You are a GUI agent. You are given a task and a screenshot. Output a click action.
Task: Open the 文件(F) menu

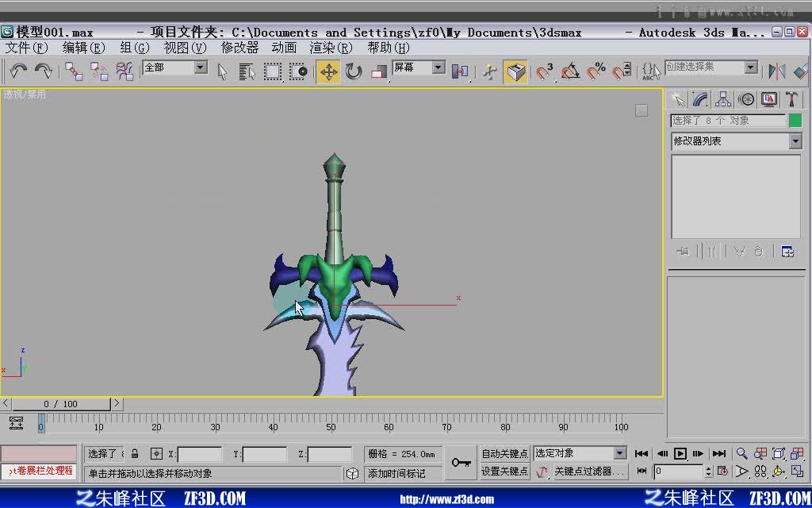click(26, 48)
